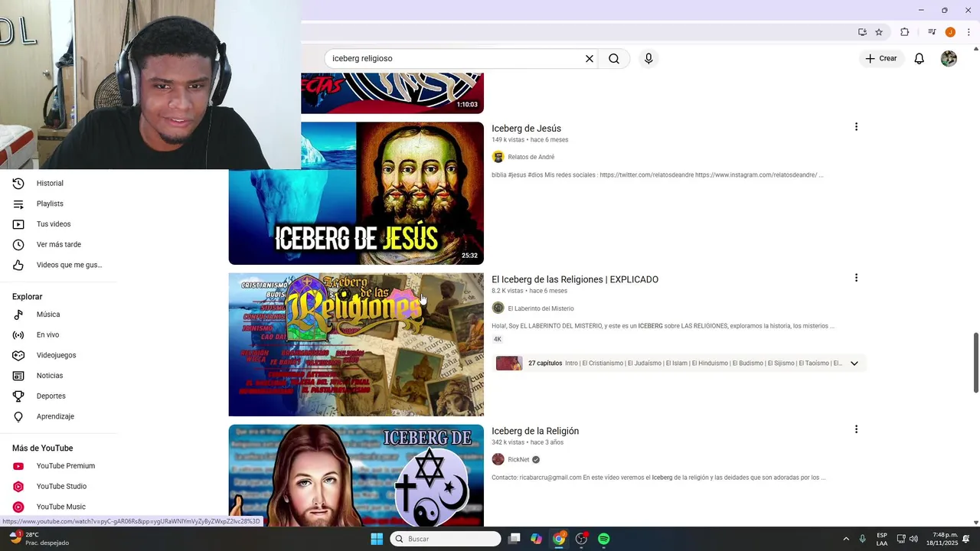980x551 pixels.
Task: Open the YouTube notifications bell
Action: point(920,58)
